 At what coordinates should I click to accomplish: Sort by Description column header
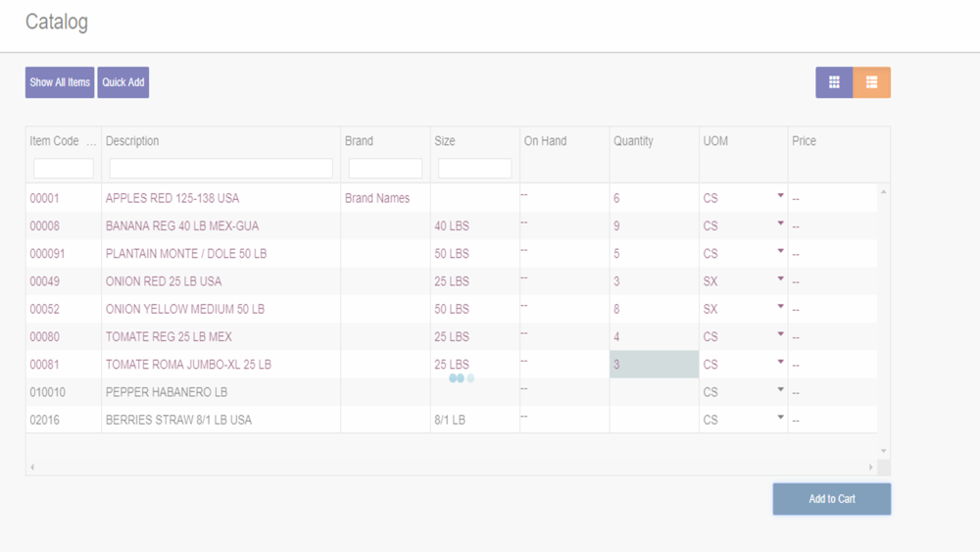point(132,141)
